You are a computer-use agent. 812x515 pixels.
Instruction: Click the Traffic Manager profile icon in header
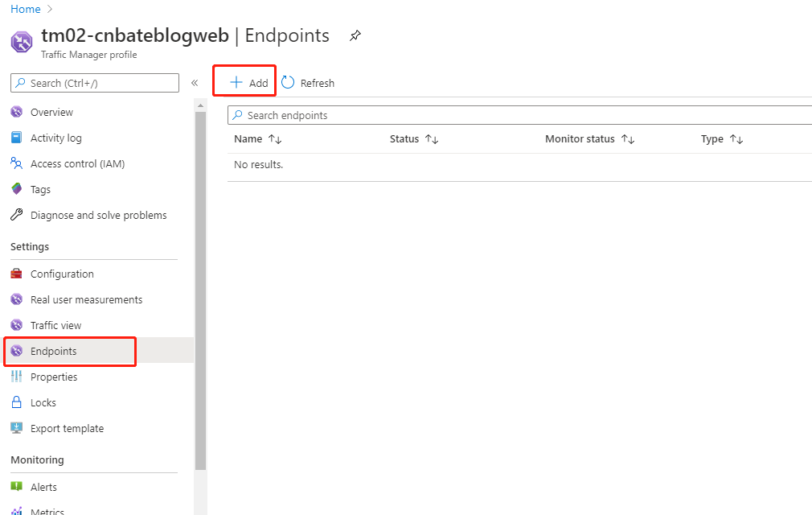tap(22, 42)
